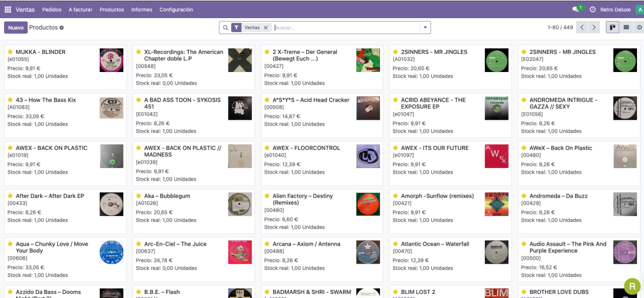The width and height of the screenshot is (644, 298).
Task: Go to next page of products
Action: coord(594,28)
